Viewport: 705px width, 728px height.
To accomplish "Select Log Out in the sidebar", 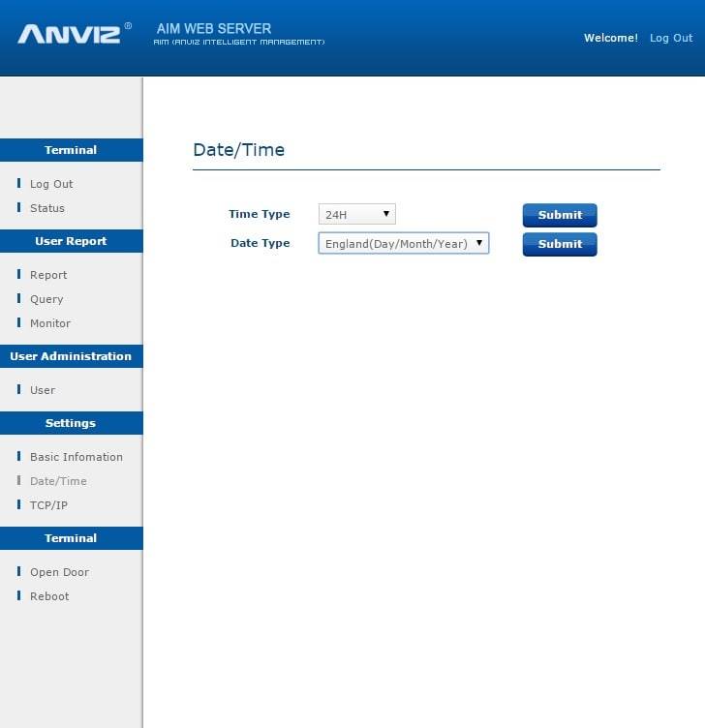I will pyautogui.click(x=50, y=184).
